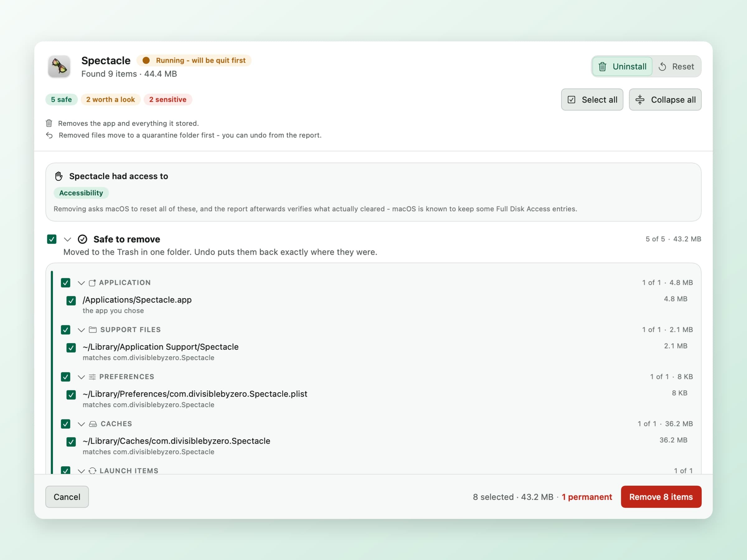Image resolution: width=747 pixels, height=560 pixels.
Task: Uncheck the Library/Caches Spectacle item
Action: point(71,442)
